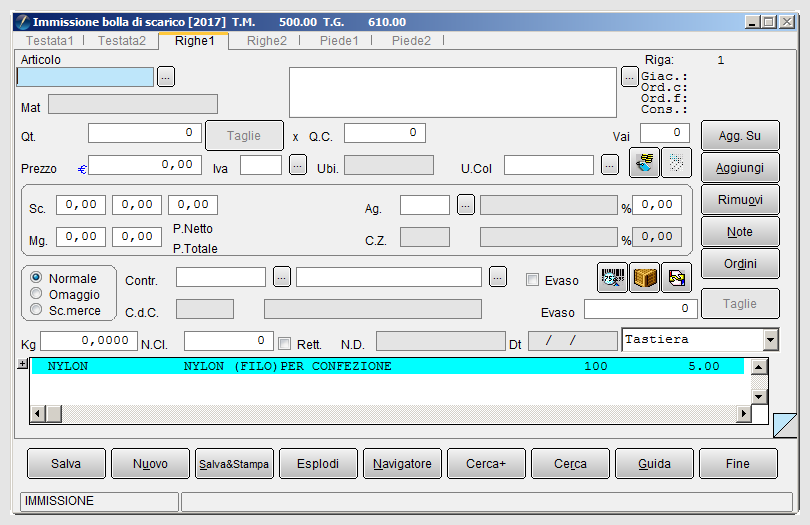Click the list's scroll-up arrow
Viewport: 810px width, 525px height.
[759, 367]
